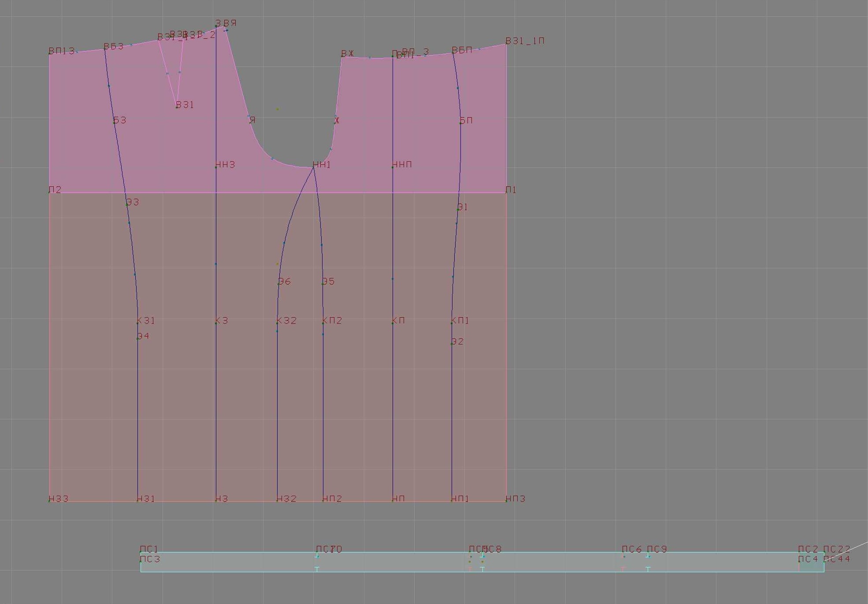Screen dimensions: 868x604
Task: Select corner point НЗ3 at bottom left
Action: 49,501
